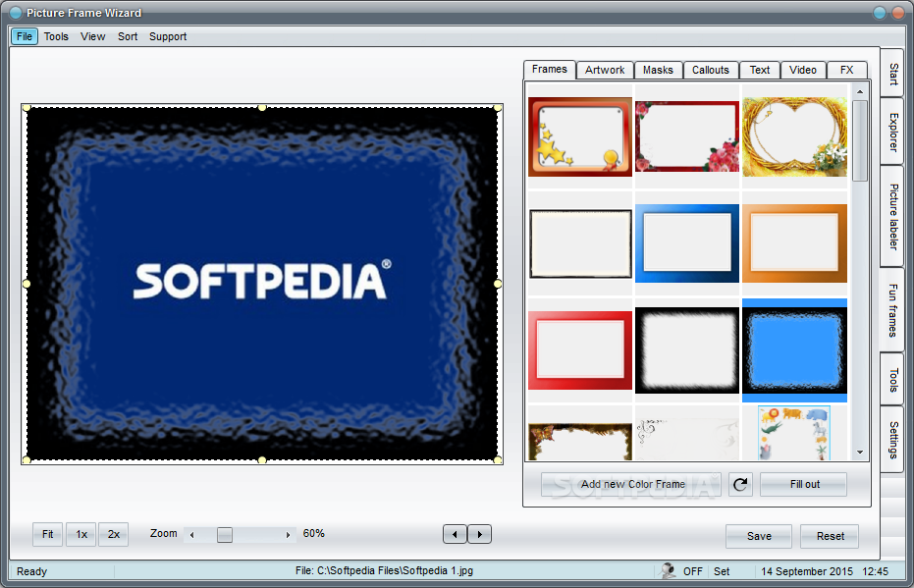
Task: Select the thin black border frame
Action: point(580,243)
